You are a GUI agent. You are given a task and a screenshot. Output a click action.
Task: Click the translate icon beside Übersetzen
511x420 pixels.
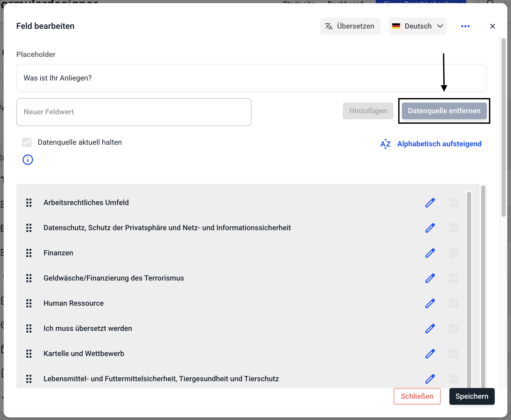coord(329,26)
